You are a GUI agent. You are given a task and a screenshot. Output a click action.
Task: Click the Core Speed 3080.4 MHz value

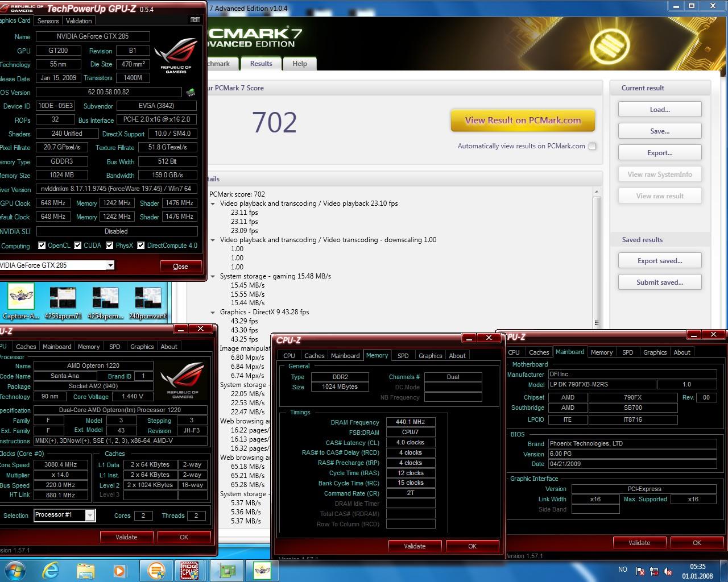click(60, 465)
